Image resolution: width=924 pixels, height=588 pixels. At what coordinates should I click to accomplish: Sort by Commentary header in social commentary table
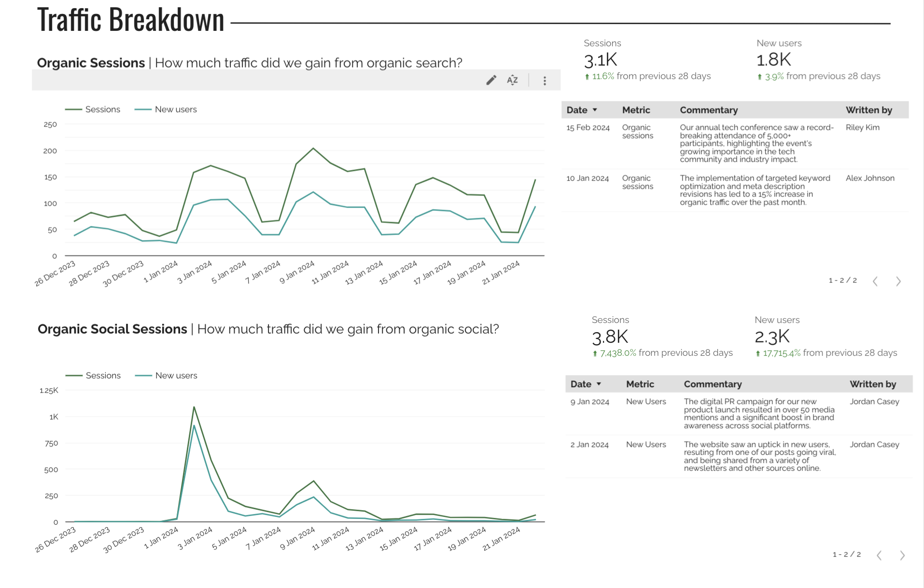(713, 384)
